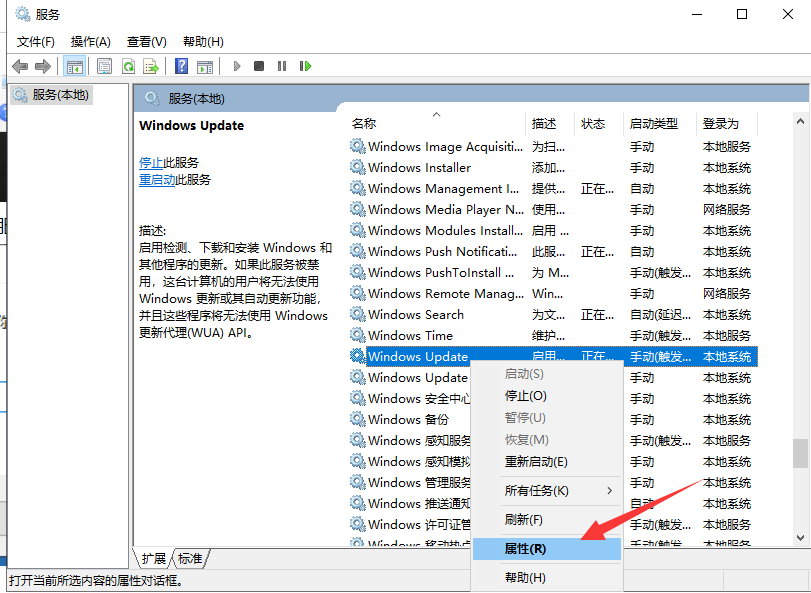The image size is (811, 593).
Task: Click the Forward navigation arrow icon
Action: 42,65
